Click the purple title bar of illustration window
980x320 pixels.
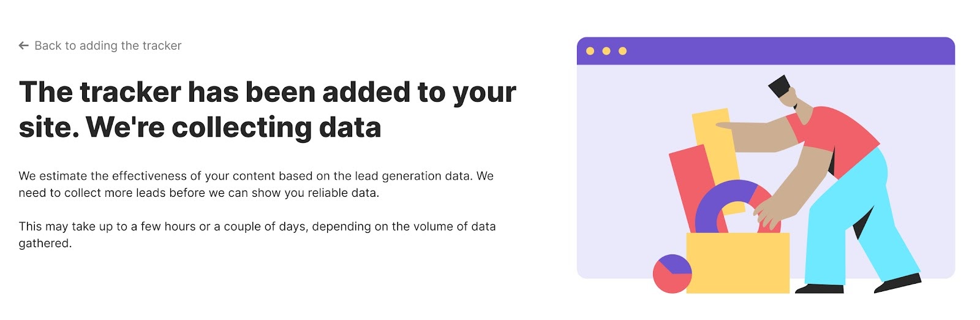click(x=766, y=51)
